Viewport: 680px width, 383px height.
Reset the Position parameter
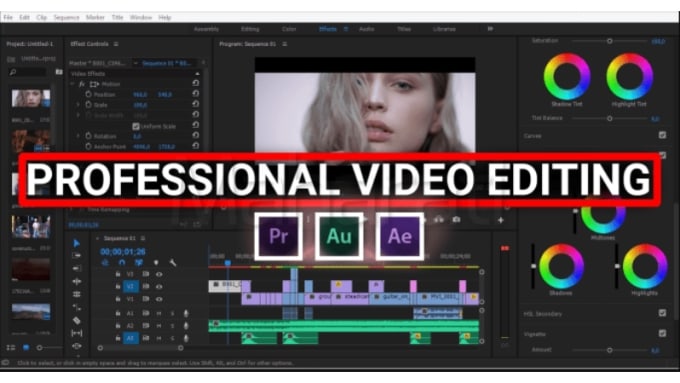point(196,94)
